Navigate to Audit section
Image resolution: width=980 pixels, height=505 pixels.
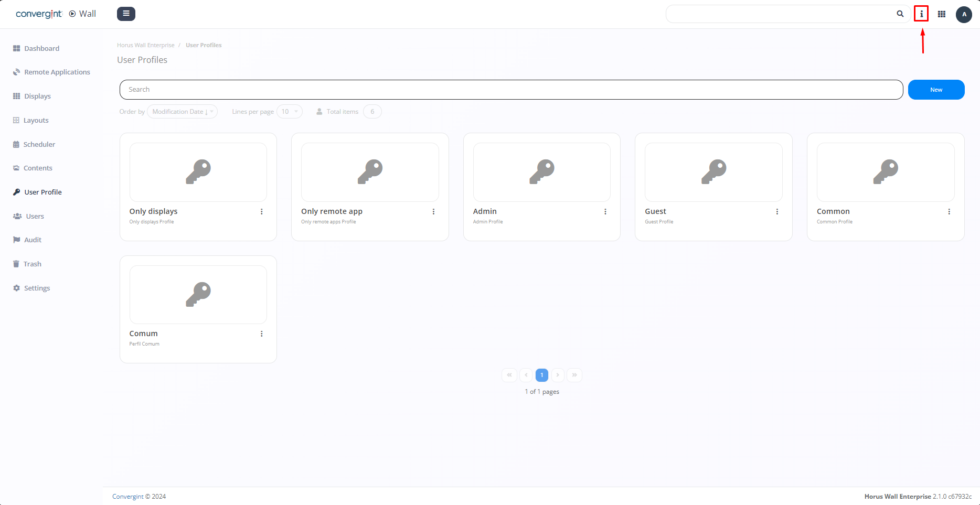tap(33, 240)
